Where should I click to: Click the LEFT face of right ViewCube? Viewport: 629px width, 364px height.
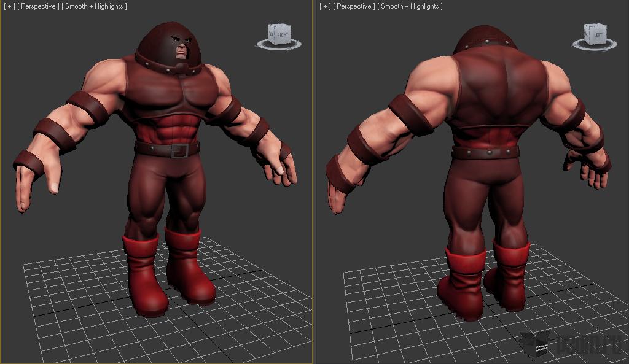pyautogui.click(x=598, y=36)
